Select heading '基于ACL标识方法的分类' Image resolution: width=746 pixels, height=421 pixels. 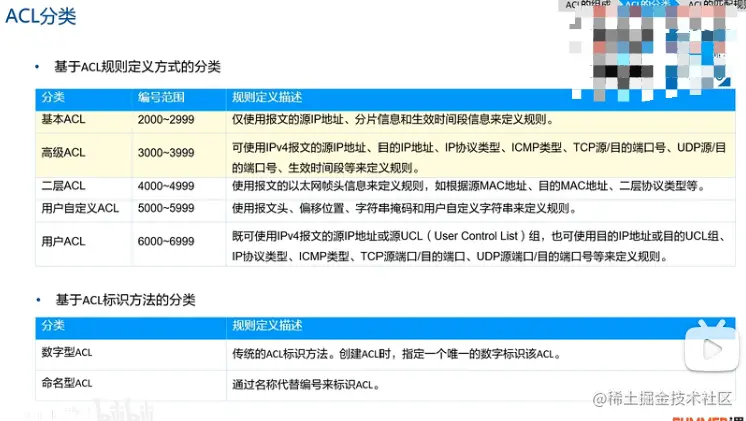(x=125, y=300)
